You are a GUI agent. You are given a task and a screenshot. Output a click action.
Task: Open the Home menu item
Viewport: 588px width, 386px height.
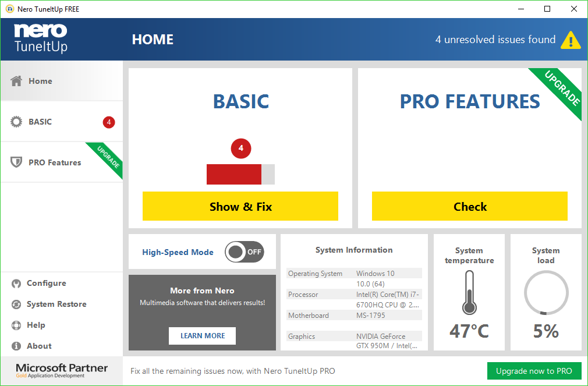point(62,81)
